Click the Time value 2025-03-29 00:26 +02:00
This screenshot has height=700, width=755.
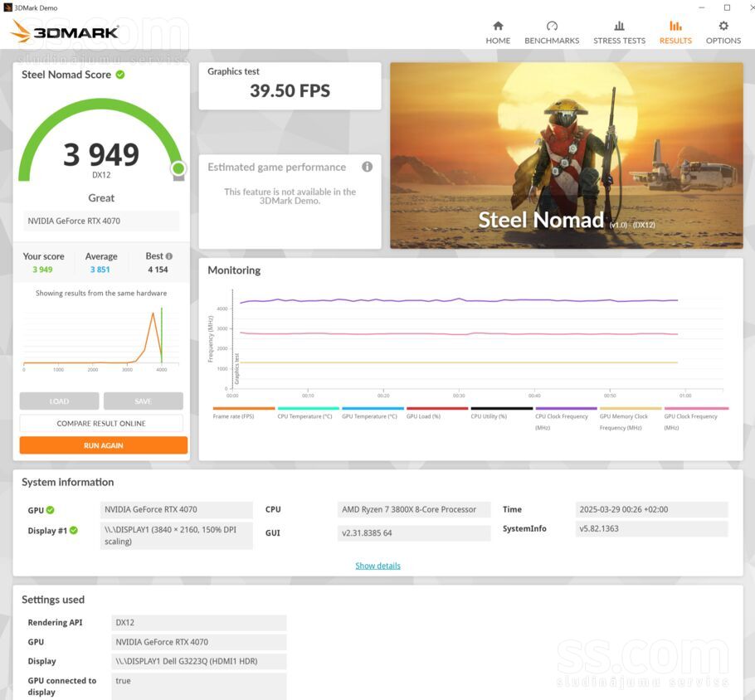tap(651, 509)
